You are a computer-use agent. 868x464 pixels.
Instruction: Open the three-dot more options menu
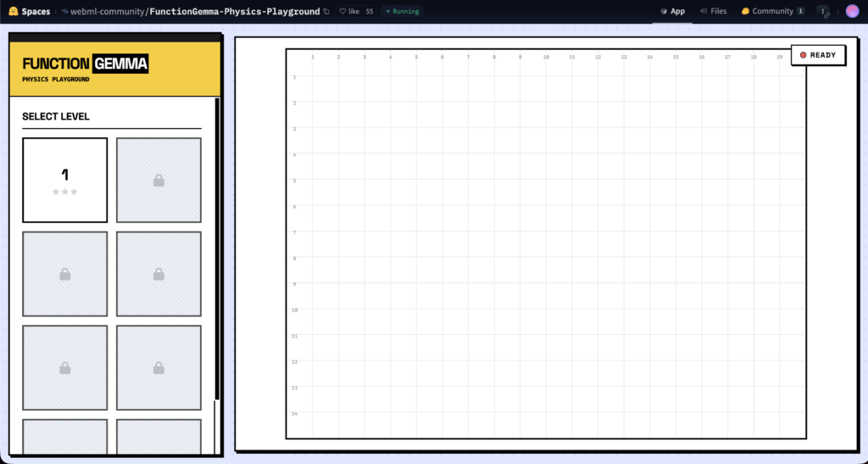click(x=823, y=12)
